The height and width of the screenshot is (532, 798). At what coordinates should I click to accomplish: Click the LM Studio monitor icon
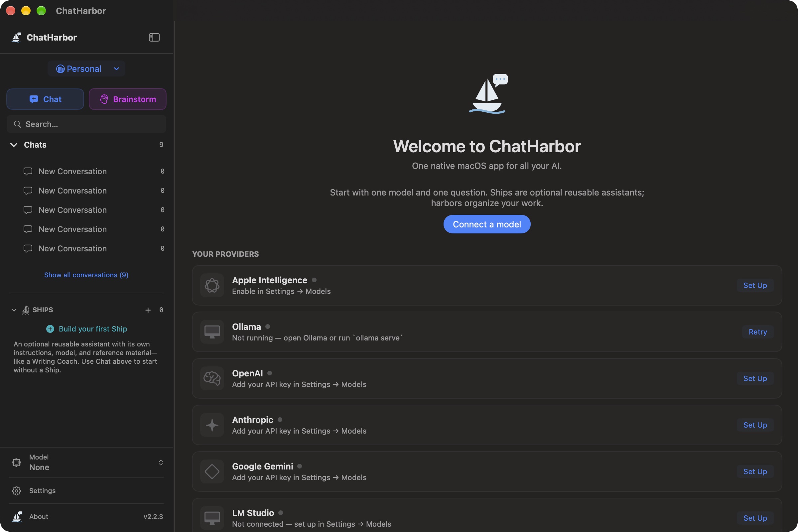click(212, 518)
